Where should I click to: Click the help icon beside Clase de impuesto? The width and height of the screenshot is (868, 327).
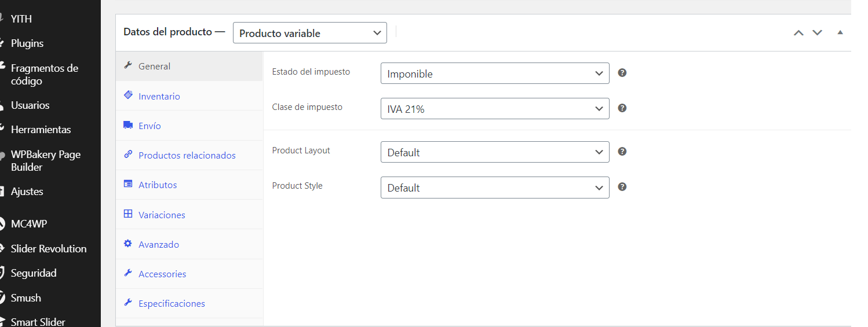[622, 108]
